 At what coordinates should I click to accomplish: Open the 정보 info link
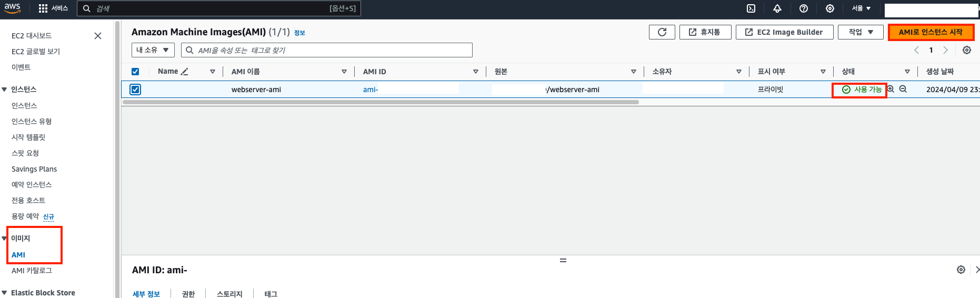coord(299,33)
